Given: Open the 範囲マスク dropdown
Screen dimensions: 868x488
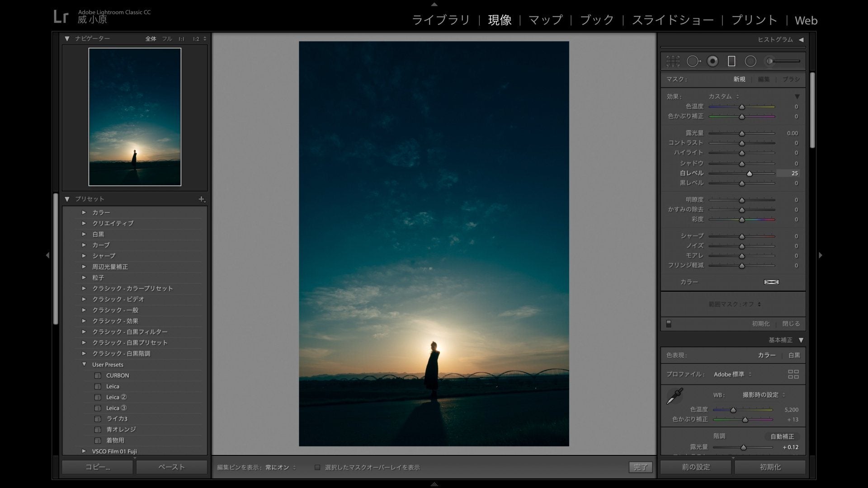Looking at the screenshot, I should point(735,304).
